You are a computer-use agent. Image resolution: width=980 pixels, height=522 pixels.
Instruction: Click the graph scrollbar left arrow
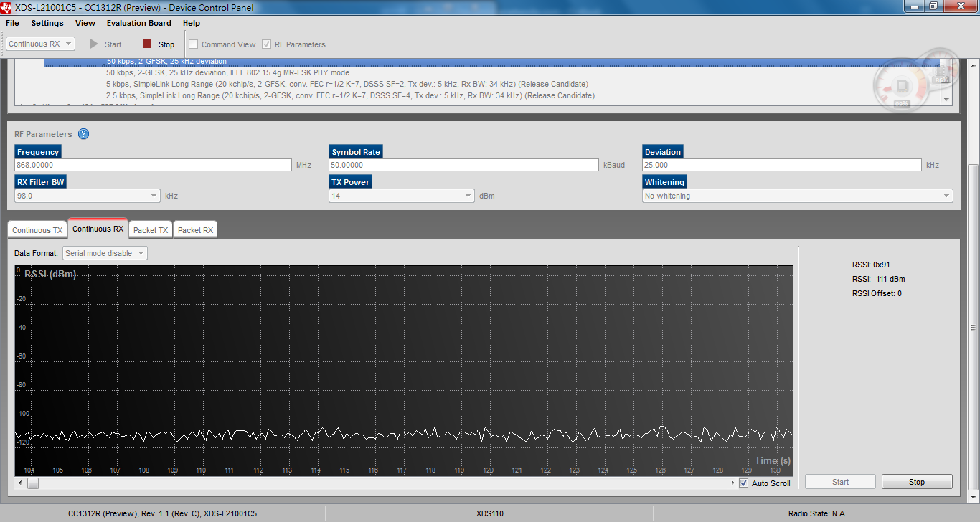click(19, 483)
